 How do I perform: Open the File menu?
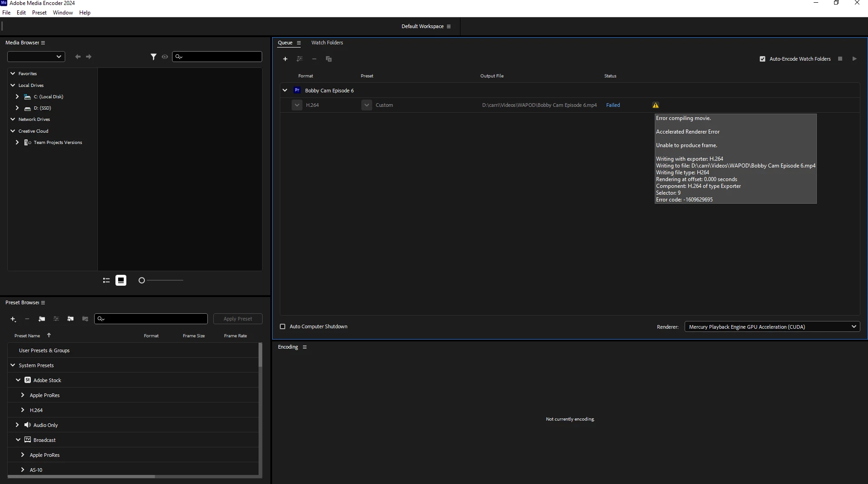6,13
